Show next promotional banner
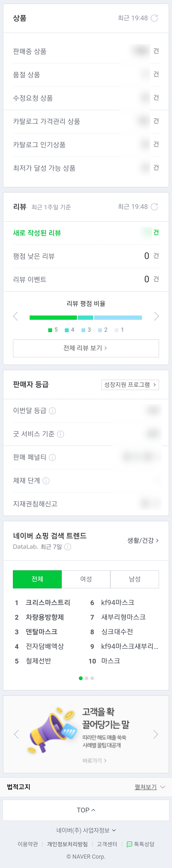 155,734
